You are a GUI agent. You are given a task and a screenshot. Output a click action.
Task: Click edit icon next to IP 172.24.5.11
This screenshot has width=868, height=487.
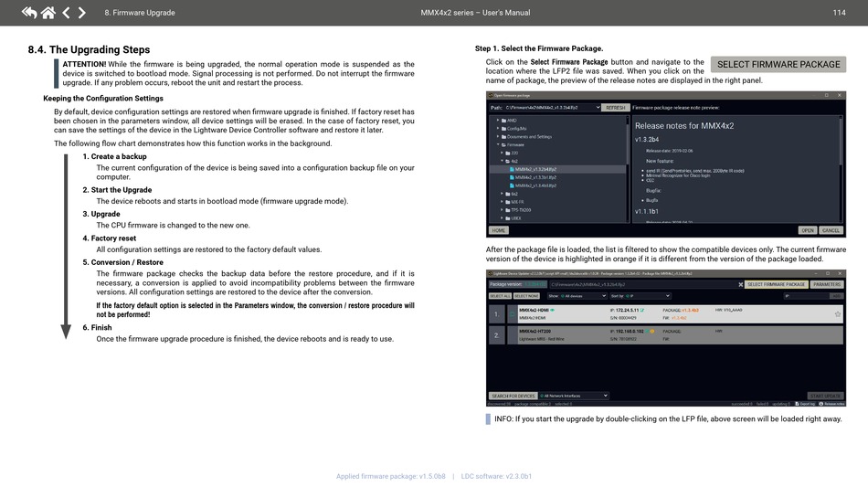coord(642,311)
